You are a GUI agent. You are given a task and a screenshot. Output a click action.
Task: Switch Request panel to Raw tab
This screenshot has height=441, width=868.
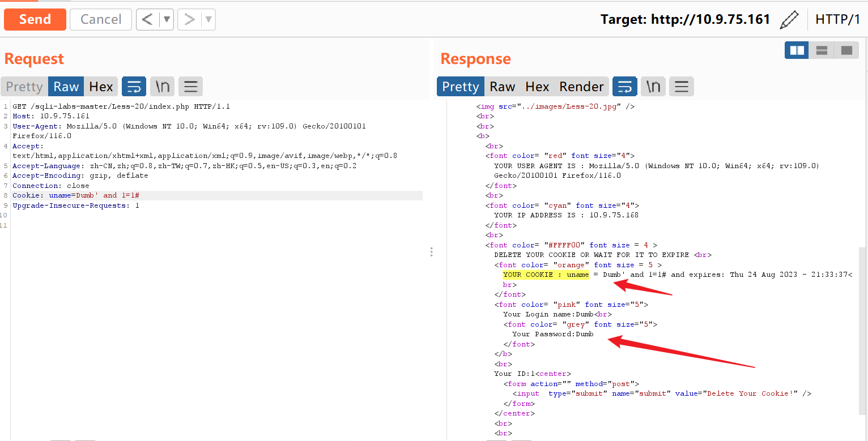tap(66, 87)
